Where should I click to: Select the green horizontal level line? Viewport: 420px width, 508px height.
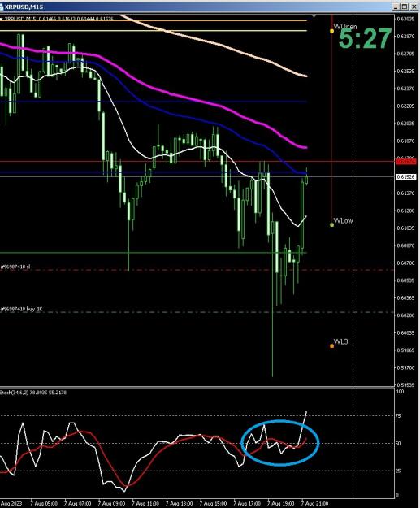[x=154, y=253]
